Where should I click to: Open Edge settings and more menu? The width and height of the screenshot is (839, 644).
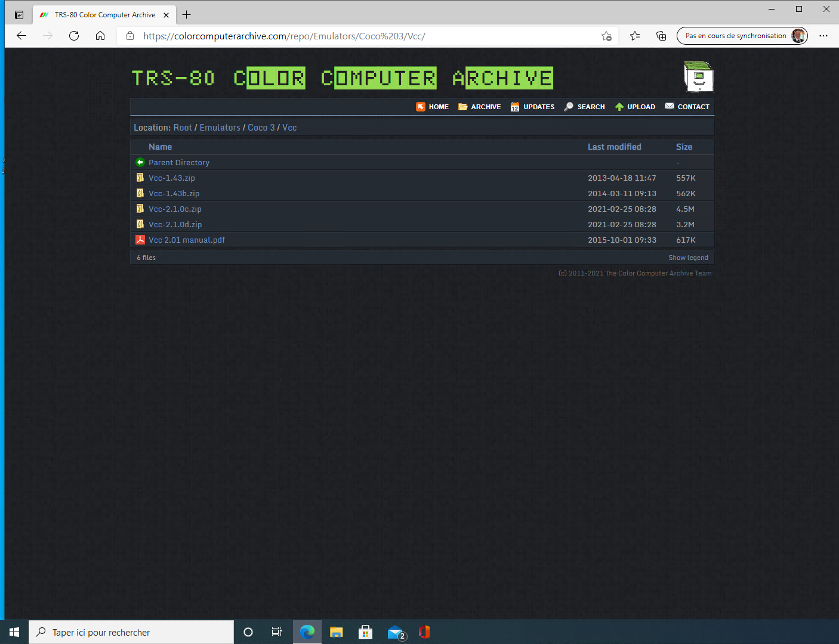point(823,36)
